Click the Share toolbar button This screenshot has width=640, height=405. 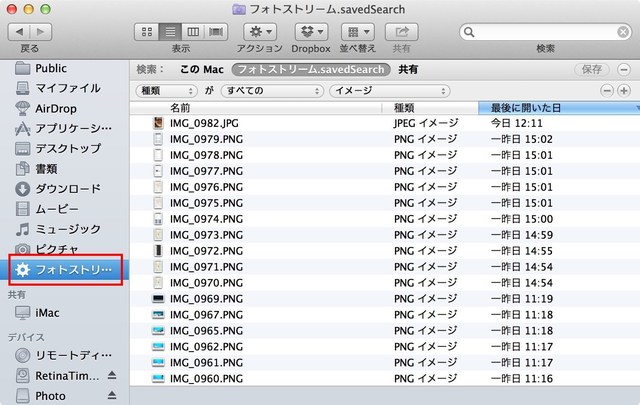coord(402,32)
